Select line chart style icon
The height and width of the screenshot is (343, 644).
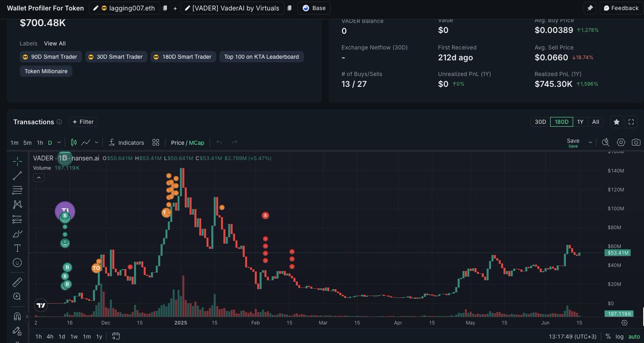86,143
